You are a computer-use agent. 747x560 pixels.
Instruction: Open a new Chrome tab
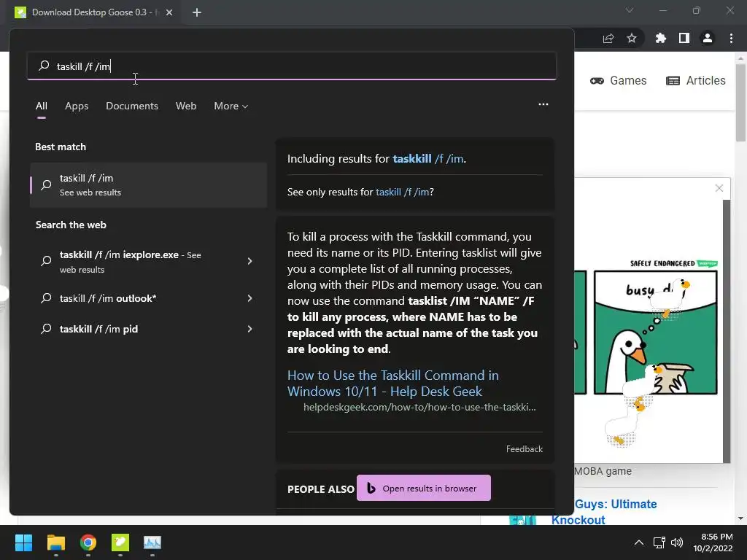tap(197, 12)
